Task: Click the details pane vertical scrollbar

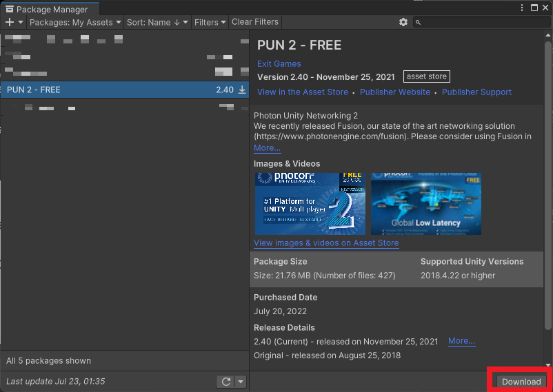Action: point(547,185)
